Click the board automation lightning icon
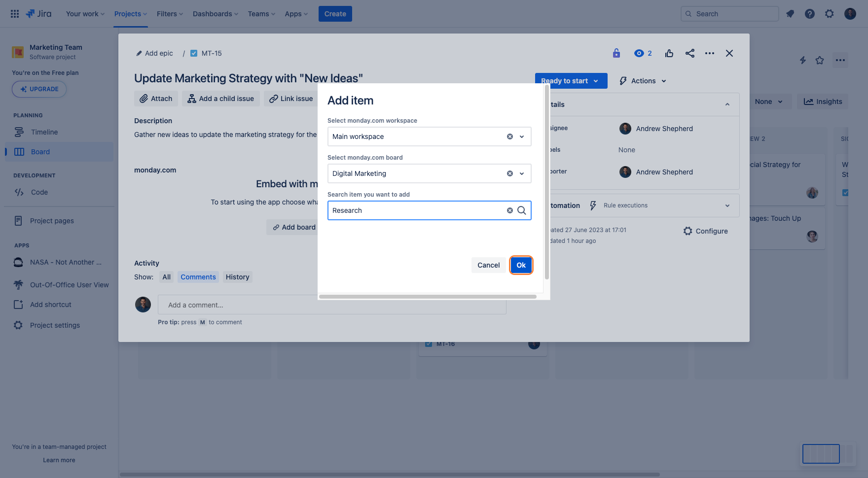The image size is (868, 478). pos(803,60)
